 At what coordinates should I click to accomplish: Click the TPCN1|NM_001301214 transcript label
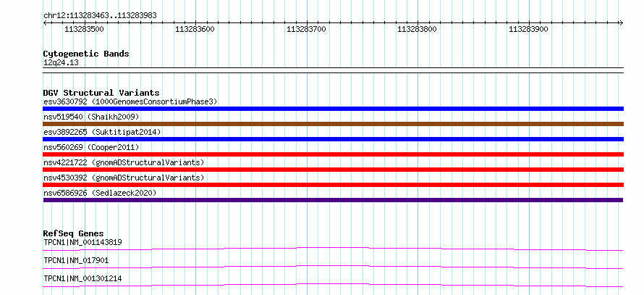click(82, 278)
